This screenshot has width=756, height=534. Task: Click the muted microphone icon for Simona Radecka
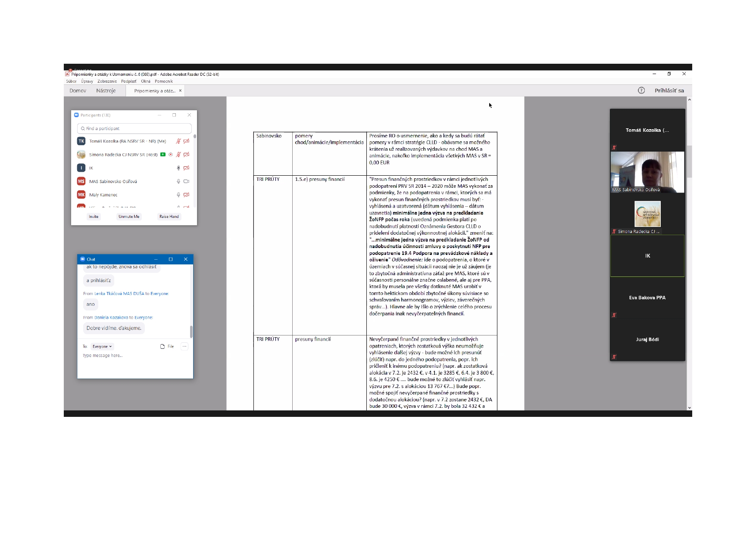(178, 155)
